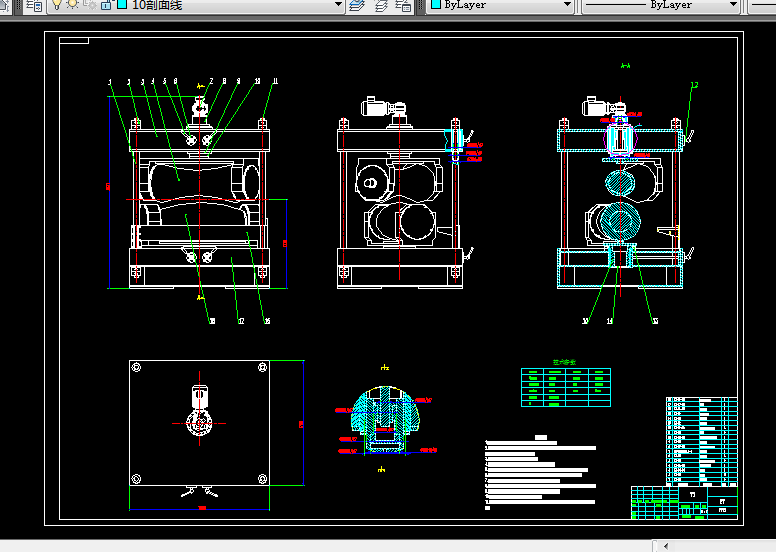Click the cyan ByLayer color control swatch

coord(436,4)
